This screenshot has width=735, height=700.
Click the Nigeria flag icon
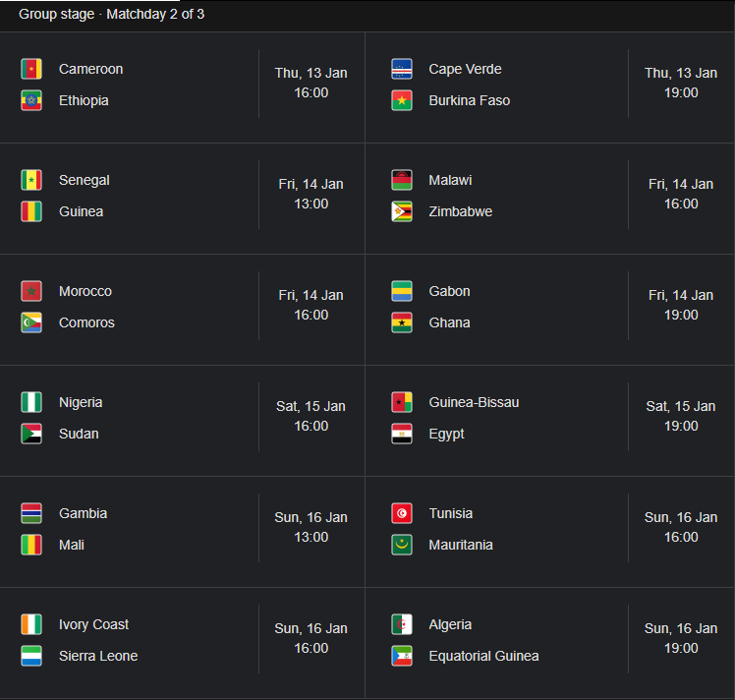[x=31, y=402]
